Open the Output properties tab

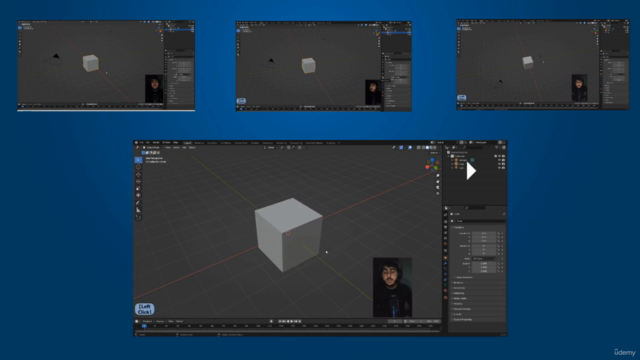[x=446, y=227]
